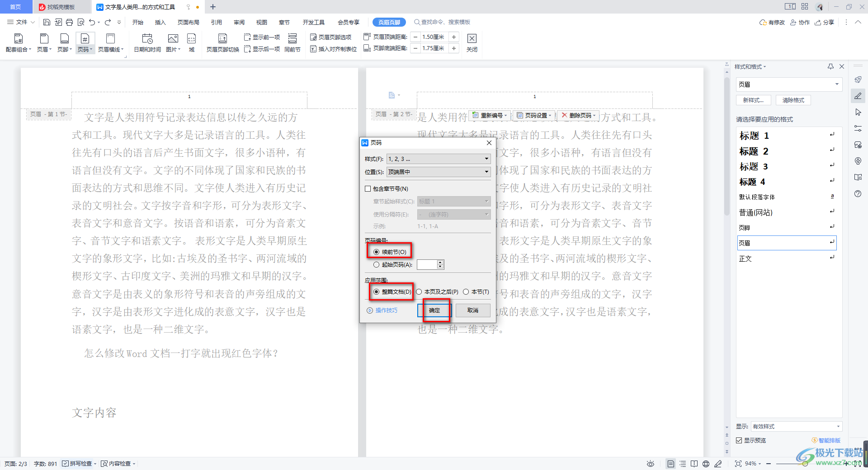Open 样式 number format dropdown in dialog

[439, 159]
